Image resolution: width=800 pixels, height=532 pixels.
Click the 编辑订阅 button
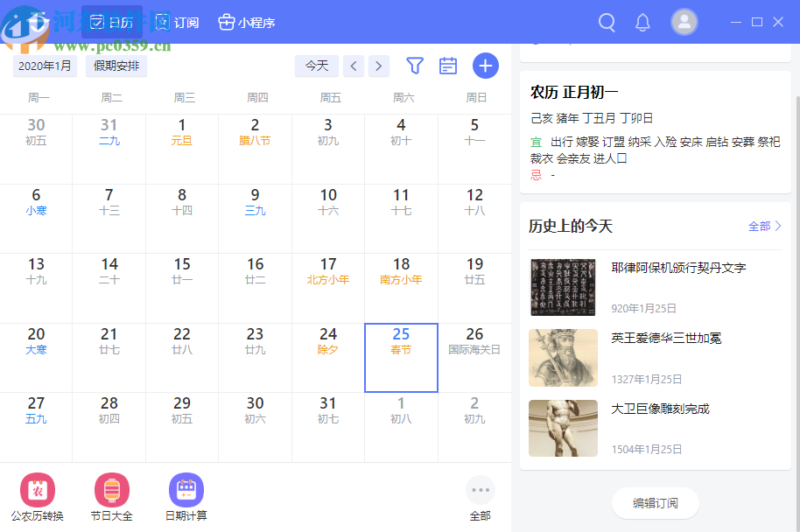655,503
